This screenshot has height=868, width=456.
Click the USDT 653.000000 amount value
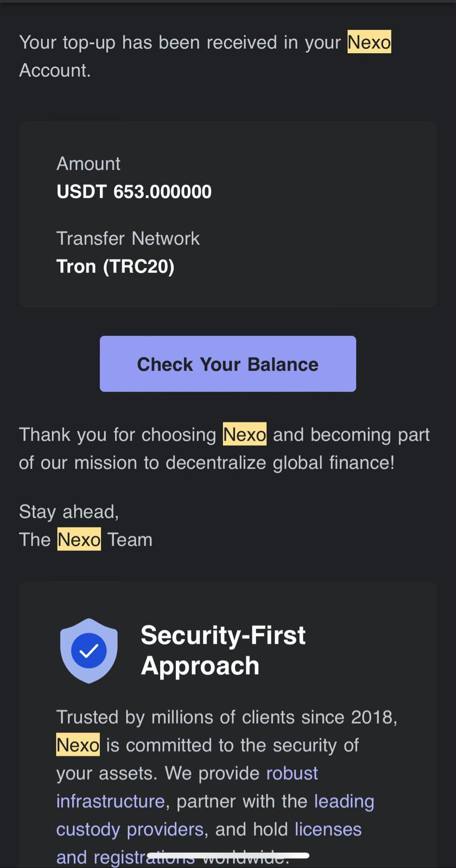(134, 192)
